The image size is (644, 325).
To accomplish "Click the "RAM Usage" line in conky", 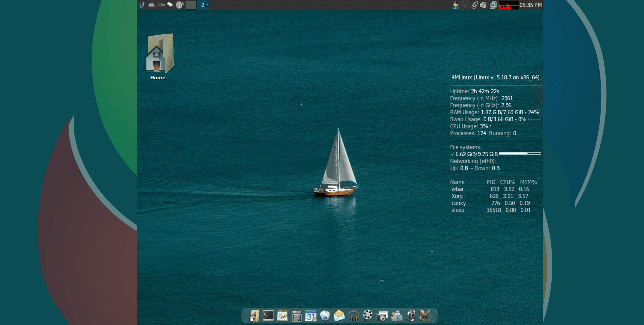I will 495,112.
